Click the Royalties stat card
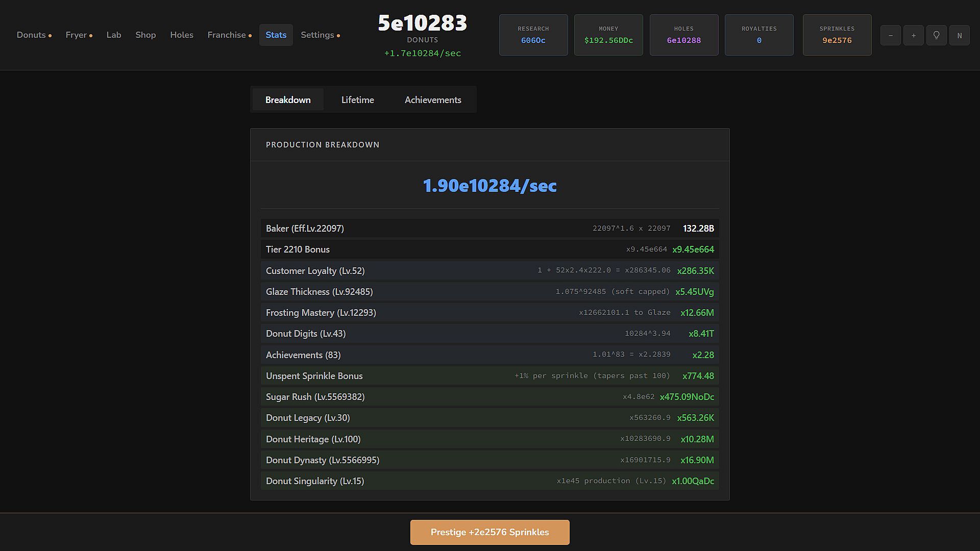The image size is (980, 551). (x=759, y=35)
